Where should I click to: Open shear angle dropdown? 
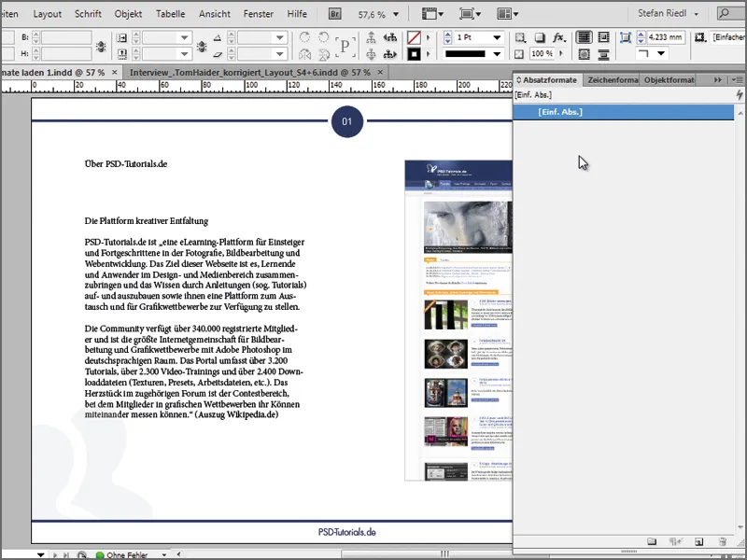[x=279, y=54]
